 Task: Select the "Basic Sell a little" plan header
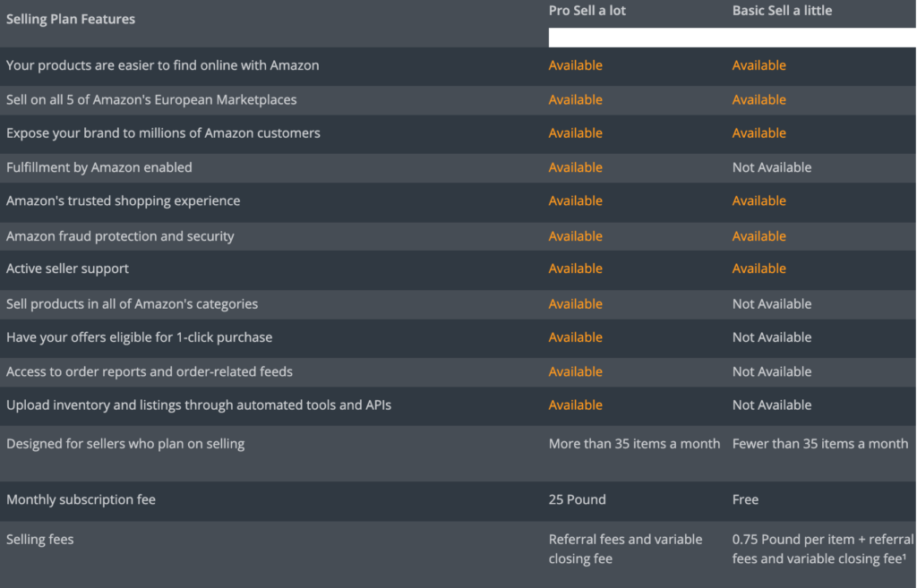[x=782, y=11]
